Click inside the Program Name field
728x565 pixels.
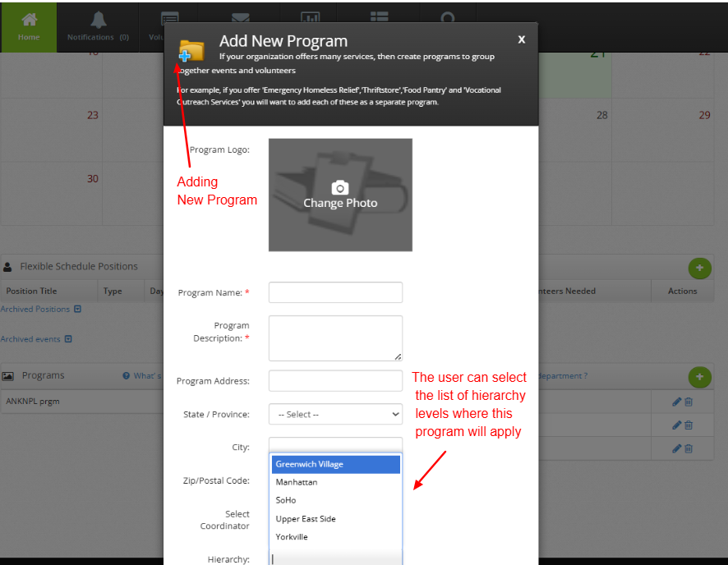click(x=335, y=292)
